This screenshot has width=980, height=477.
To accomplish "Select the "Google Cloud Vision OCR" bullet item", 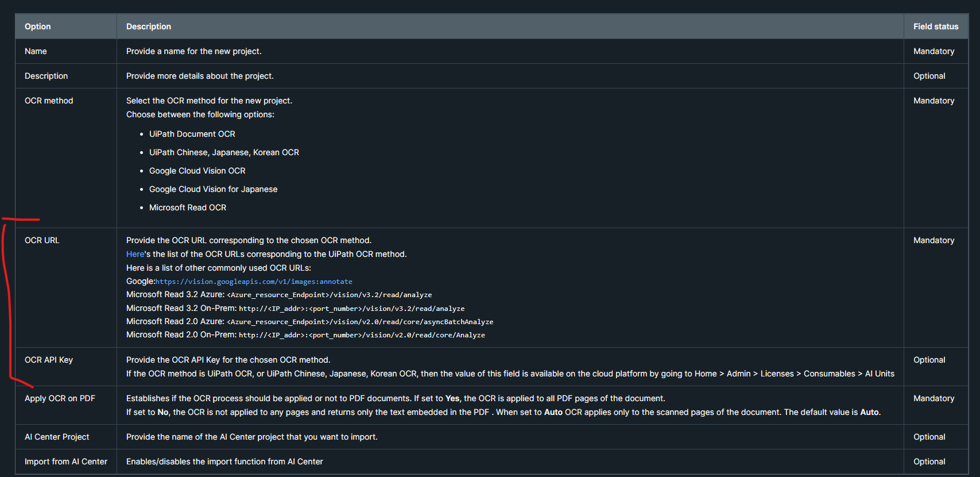I will point(197,171).
